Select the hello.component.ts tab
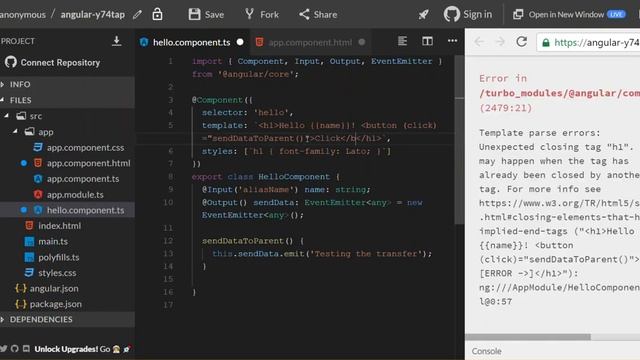This screenshot has height=360, width=640. [x=191, y=42]
